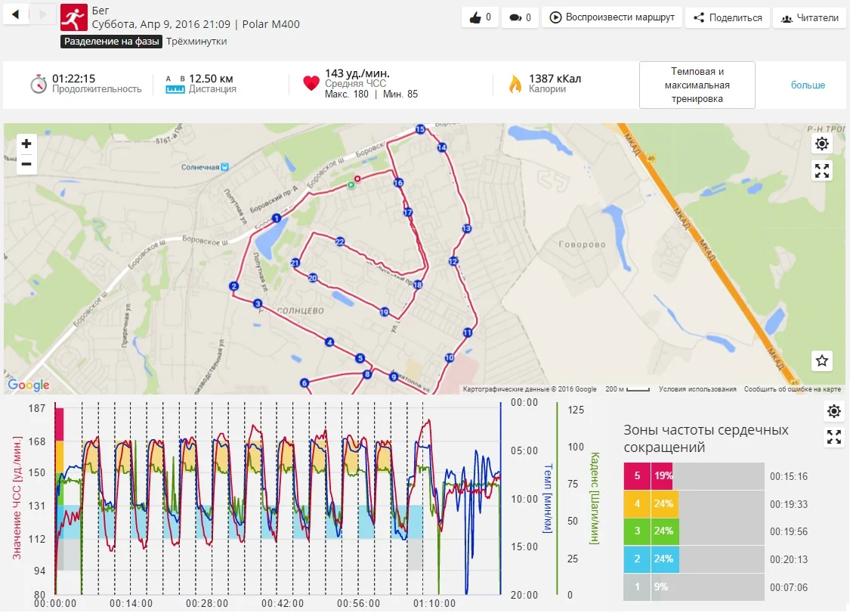The width and height of the screenshot is (850, 616).
Task: Zoom out on the route map
Action: [26, 164]
